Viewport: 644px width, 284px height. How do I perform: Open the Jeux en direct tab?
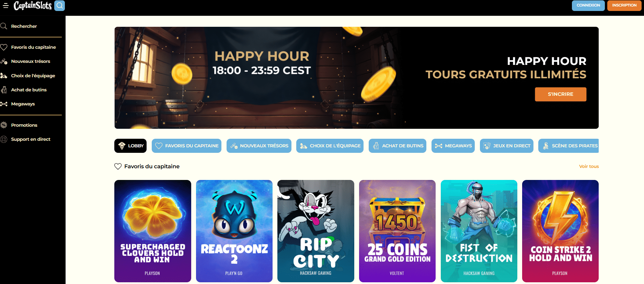[507, 146]
